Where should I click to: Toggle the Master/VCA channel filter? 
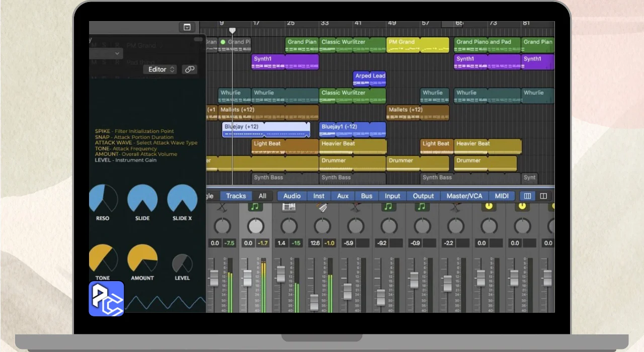[x=464, y=196]
